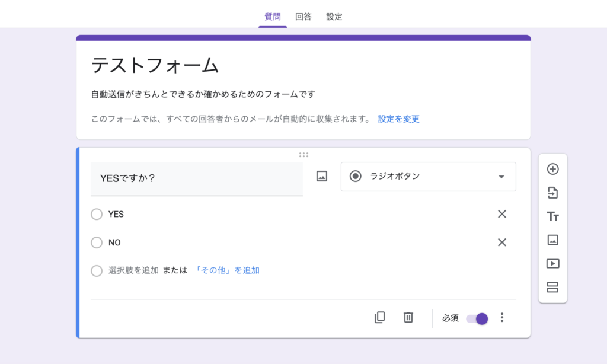Click the add image icon in sidebar
Viewport: 607px width, 364px height.
pos(552,240)
